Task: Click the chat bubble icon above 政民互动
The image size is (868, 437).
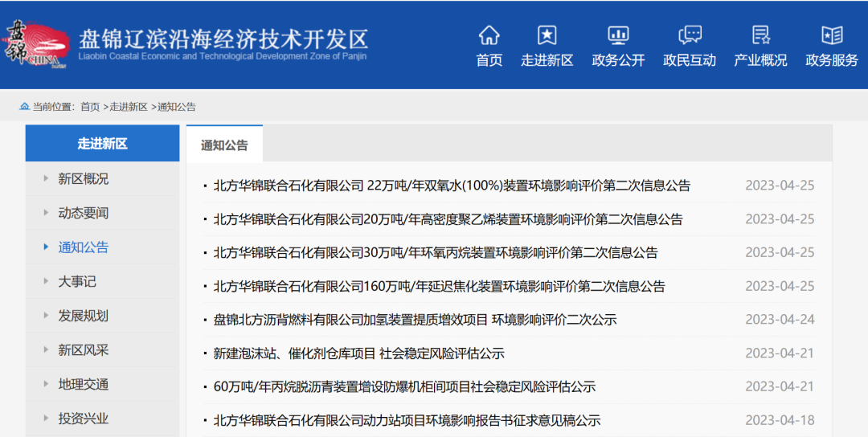Action: pos(690,35)
